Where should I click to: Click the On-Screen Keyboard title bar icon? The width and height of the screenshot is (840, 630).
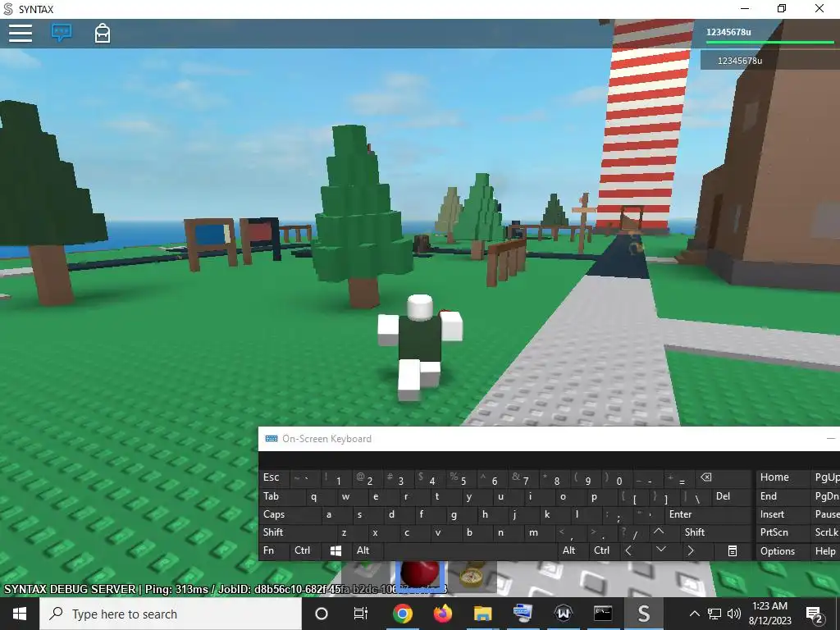click(x=271, y=439)
